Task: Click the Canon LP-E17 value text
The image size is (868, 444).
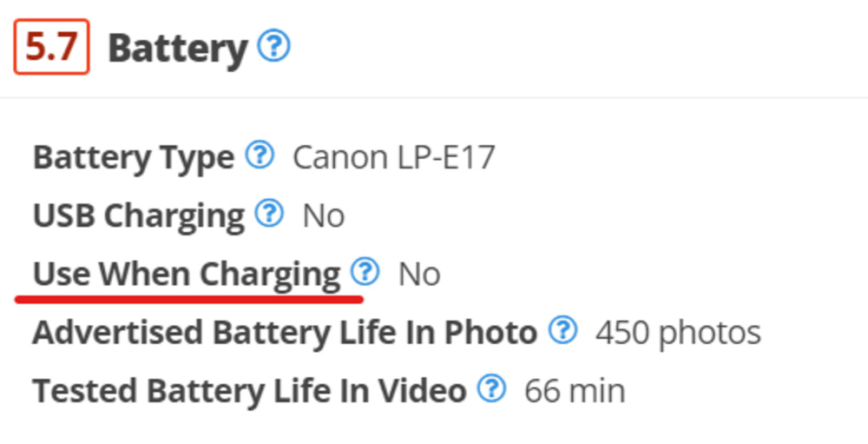Action: click(x=394, y=158)
